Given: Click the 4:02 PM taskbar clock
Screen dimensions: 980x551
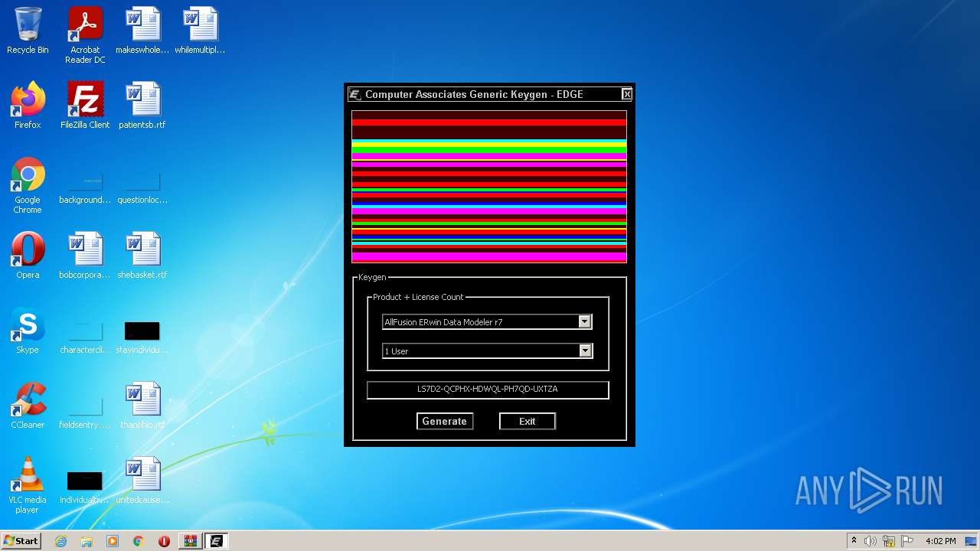Looking at the screenshot, I should click(941, 541).
